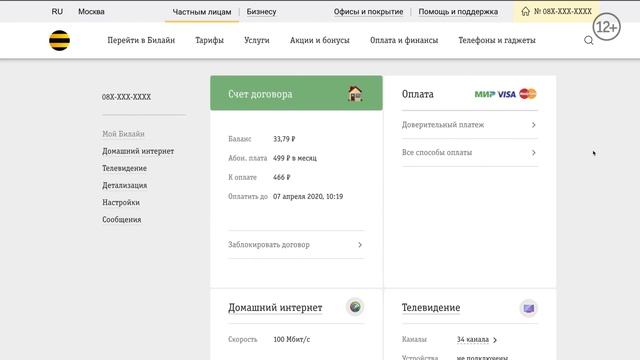Click the 100 Мбит/с speed value

pyautogui.click(x=291, y=340)
